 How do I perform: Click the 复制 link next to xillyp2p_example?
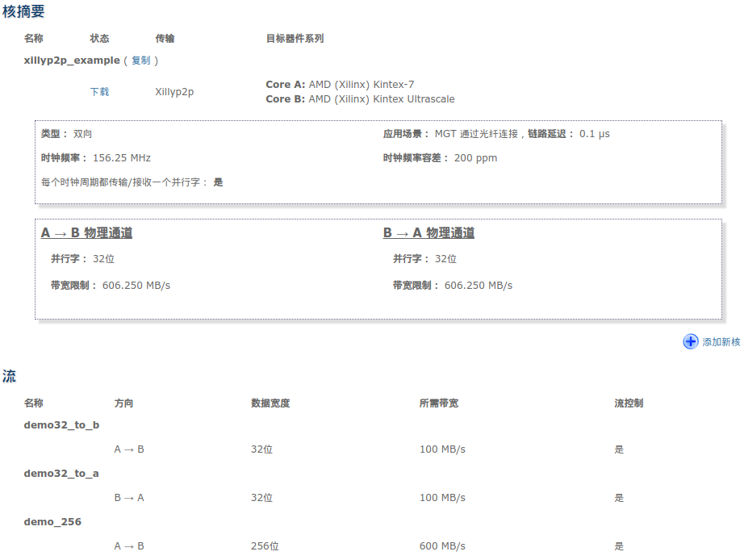(x=141, y=61)
